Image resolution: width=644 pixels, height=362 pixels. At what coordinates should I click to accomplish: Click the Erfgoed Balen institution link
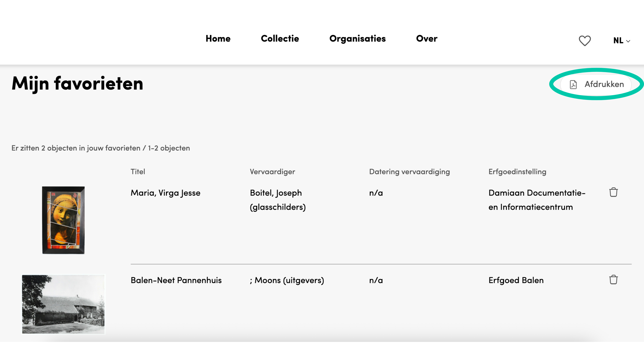[x=516, y=280]
